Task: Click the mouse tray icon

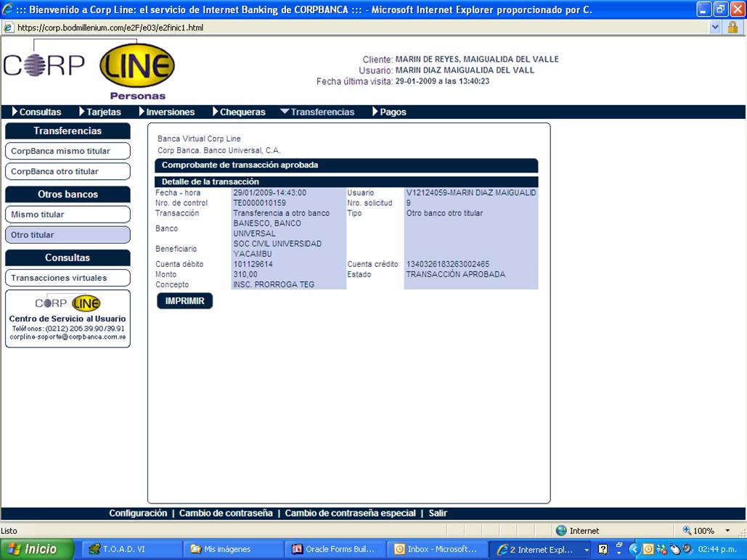Action: tap(674, 549)
